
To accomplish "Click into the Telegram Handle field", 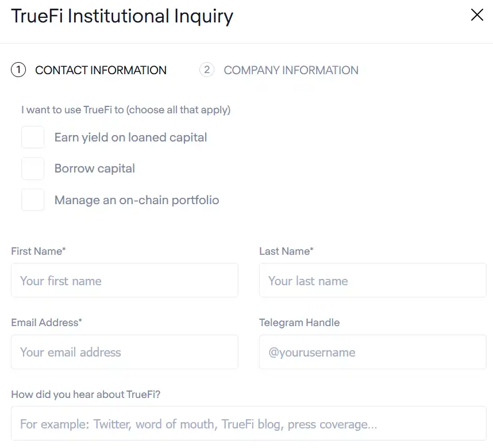I will pos(372,352).
